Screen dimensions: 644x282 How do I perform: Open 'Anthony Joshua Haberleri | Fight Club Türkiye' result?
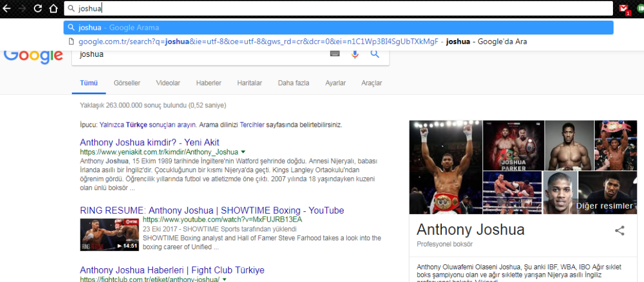(172, 270)
